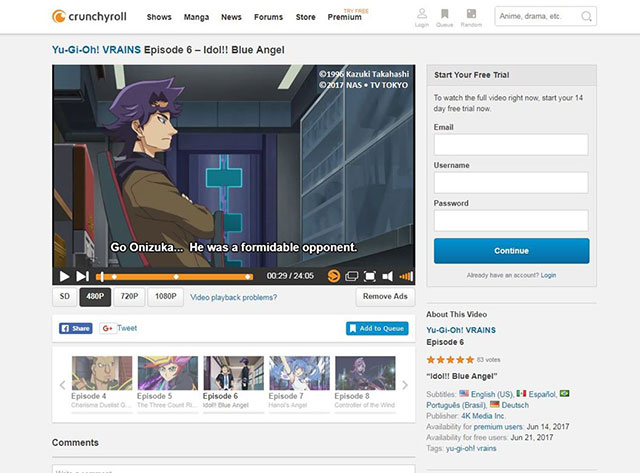Skip to next episode in player
Screen dimensions: 640x473
tap(82, 276)
